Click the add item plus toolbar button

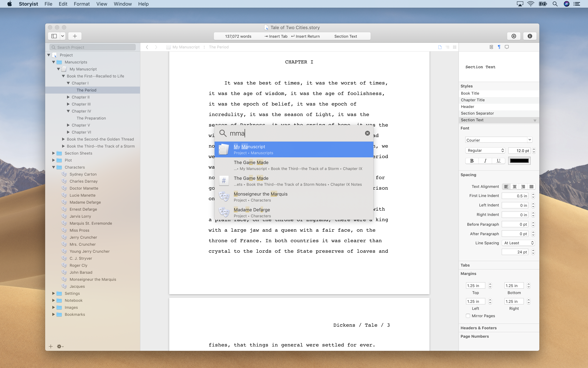(75, 36)
